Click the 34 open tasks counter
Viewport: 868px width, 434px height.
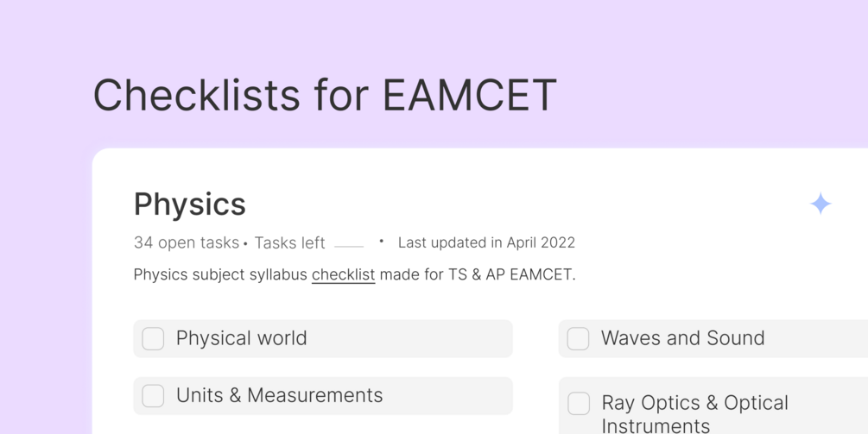click(186, 243)
